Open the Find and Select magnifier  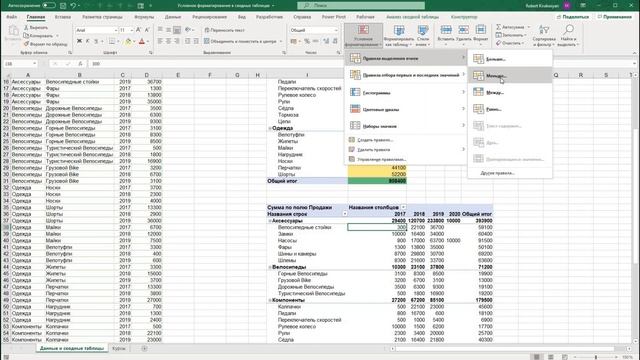pos(568,36)
